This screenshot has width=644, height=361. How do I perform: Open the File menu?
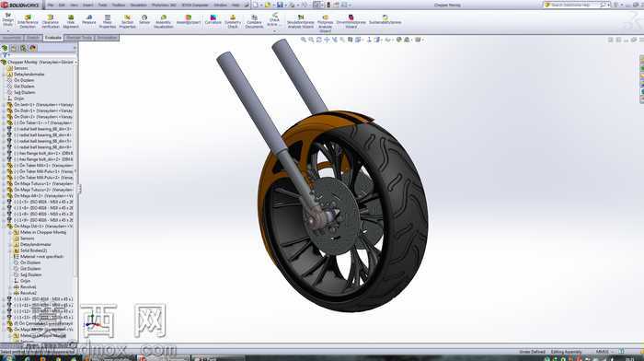50,5
